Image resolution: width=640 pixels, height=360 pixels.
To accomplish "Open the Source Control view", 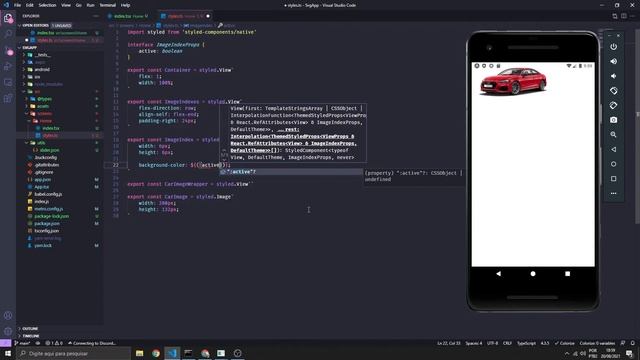I will 8,51.
